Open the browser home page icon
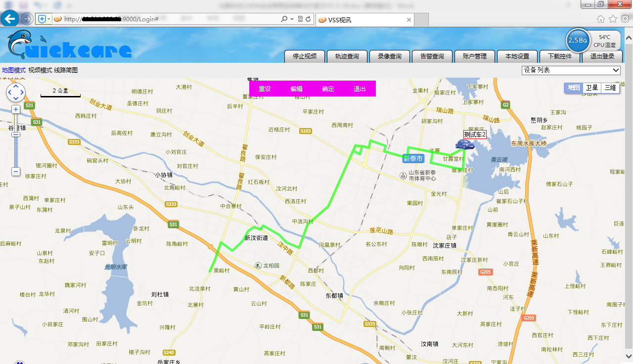 (601, 19)
